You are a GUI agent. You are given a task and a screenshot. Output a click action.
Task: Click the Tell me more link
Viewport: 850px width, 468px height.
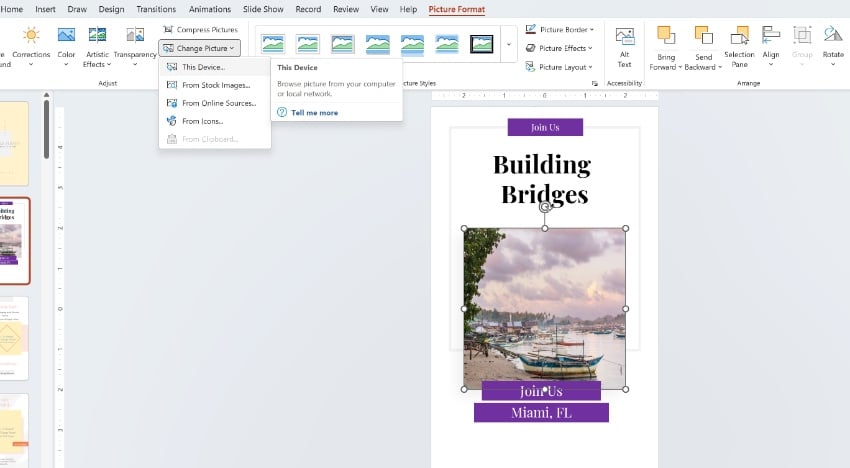point(314,113)
